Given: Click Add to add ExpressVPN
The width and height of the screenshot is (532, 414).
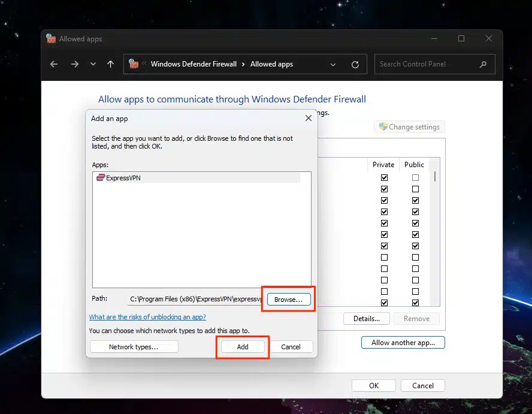Looking at the screenshot, I should (243, 347).
